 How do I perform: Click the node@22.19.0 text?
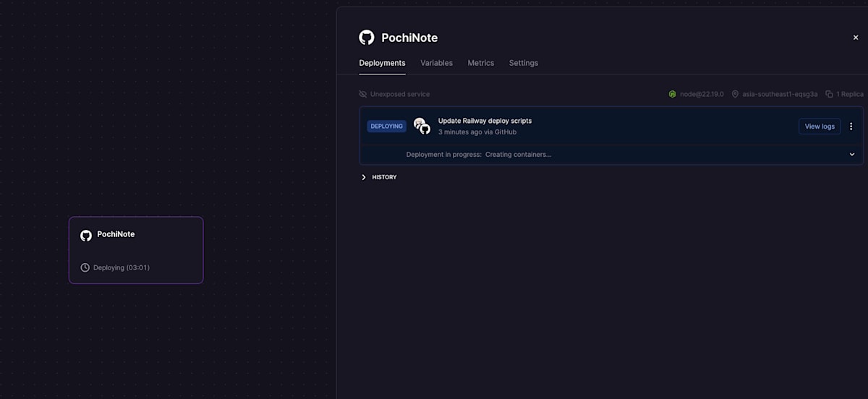coord(702,94)
